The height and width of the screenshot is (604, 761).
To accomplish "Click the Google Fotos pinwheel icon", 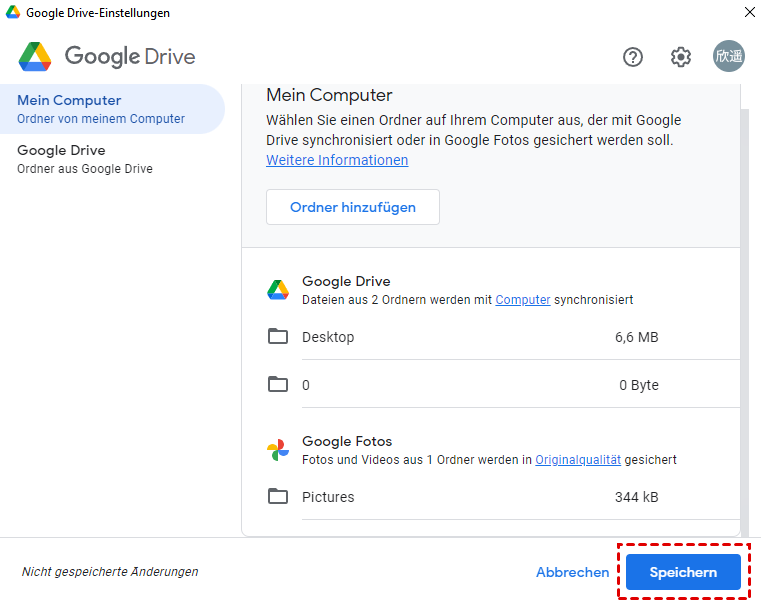I will point(278,450).
